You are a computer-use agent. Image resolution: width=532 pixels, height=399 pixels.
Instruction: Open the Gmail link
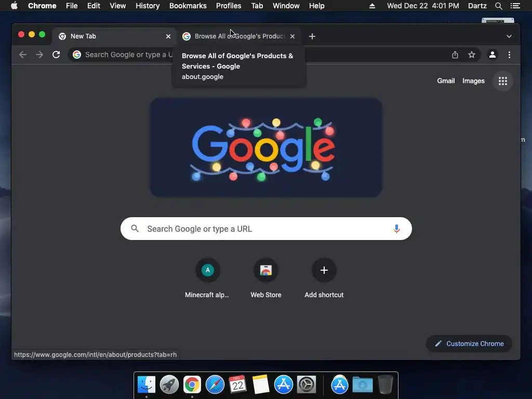tap(446, 81)
